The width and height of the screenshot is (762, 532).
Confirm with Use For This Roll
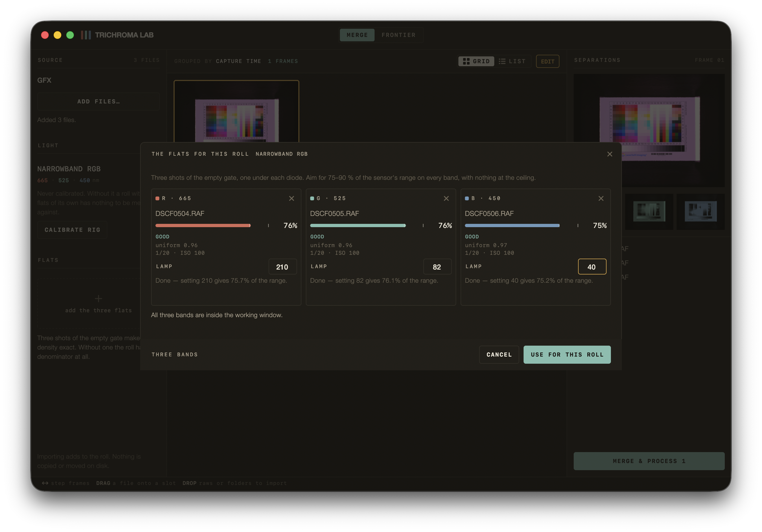pos(567,354)
